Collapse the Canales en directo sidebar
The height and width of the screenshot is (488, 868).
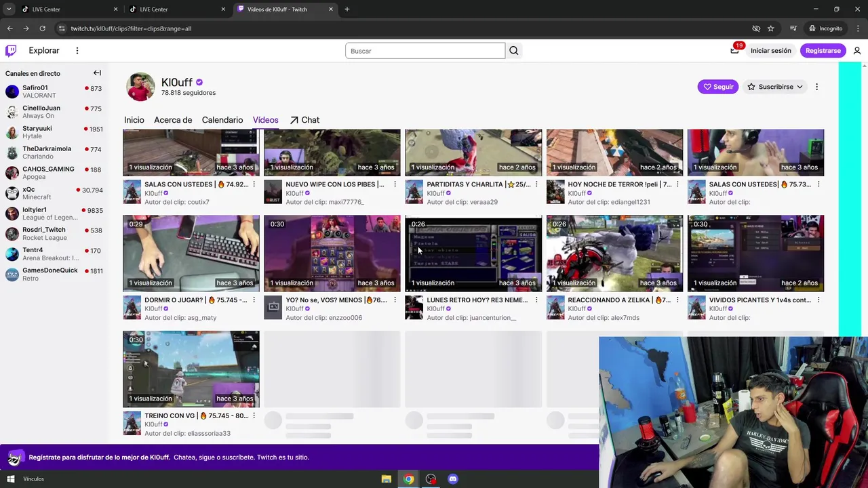click(x=97, y=73)
